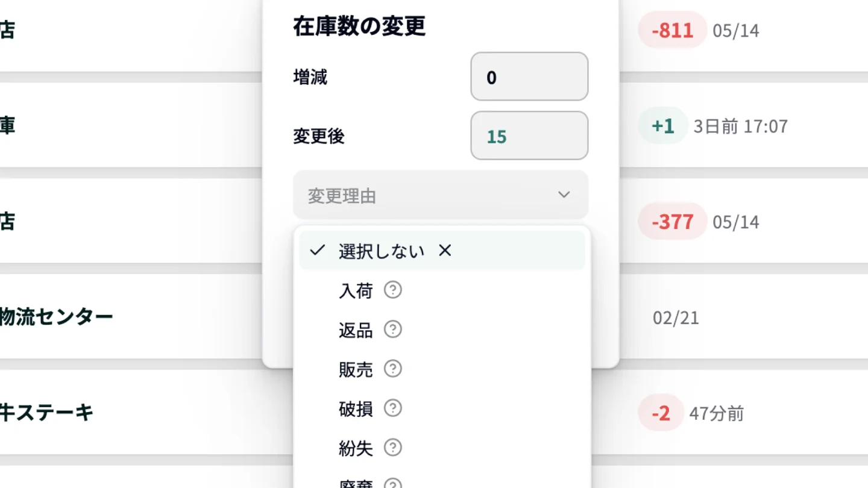Select 入荷 from the reason list
Viewport: 868px width, 488px height.
pyautogui.click(x=356, y=291)
